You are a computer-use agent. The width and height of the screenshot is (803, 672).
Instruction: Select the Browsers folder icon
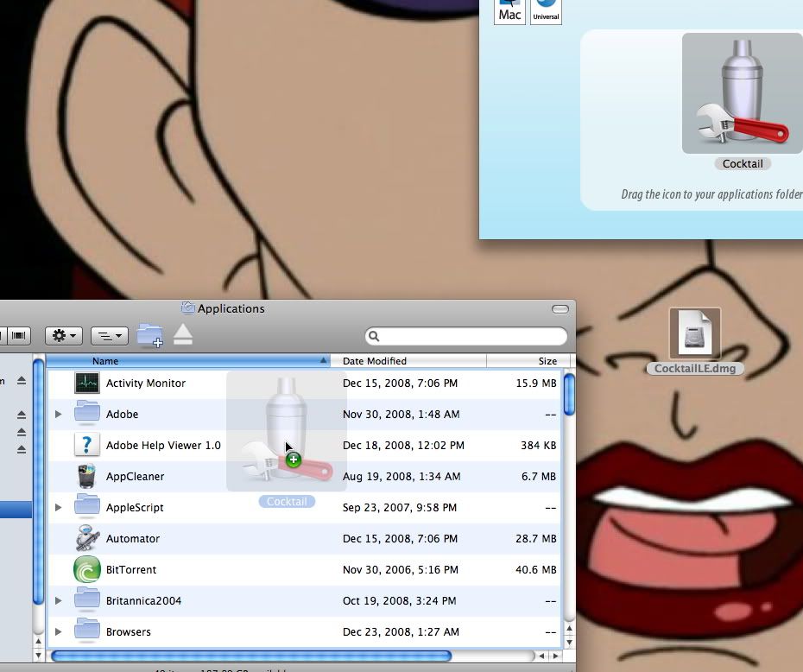[x=87, y=631]
